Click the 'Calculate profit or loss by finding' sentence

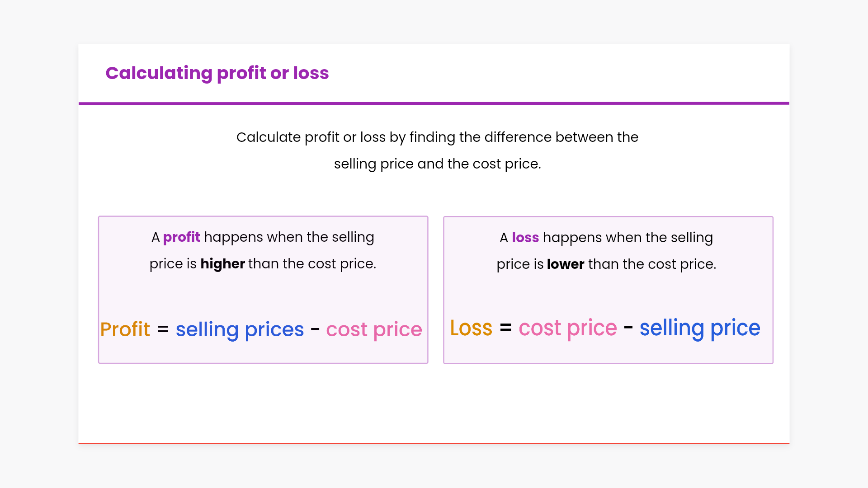tap(437, 137)
